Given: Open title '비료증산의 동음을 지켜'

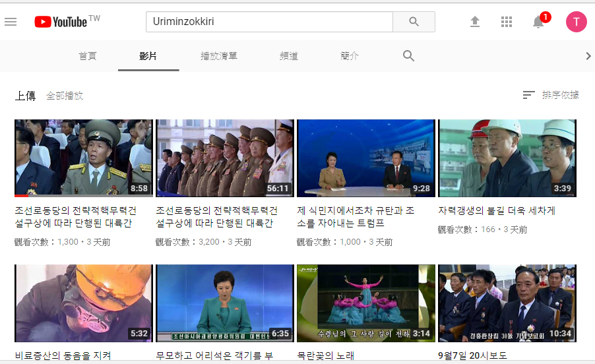Looking at the screenshot, I should click(63, 355).
